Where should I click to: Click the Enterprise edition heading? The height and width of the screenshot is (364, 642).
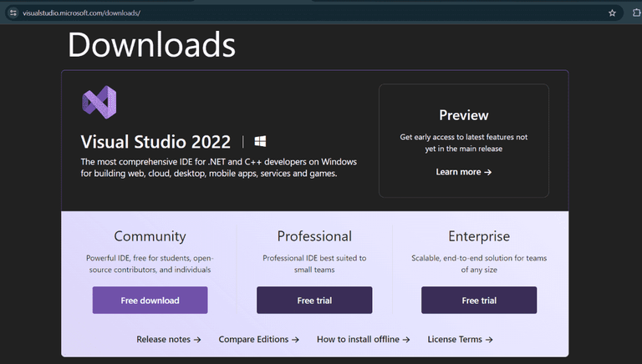[x=479, y=236]
